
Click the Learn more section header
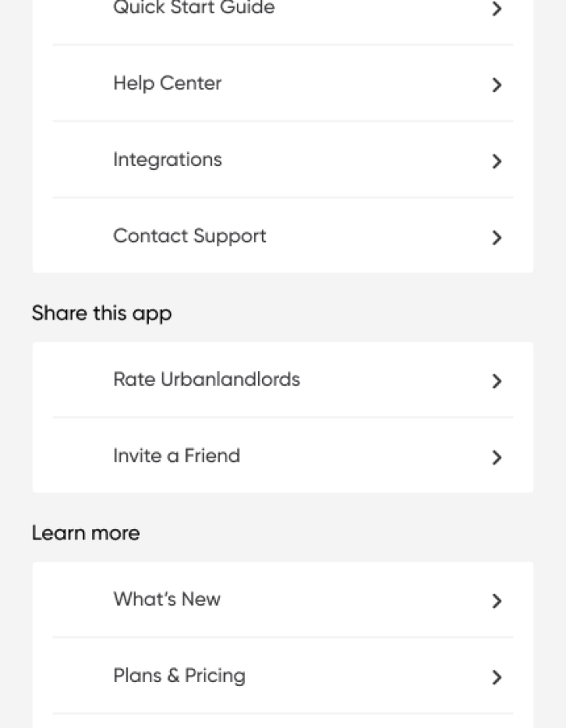pyautogui.click(x=86, y=532)
